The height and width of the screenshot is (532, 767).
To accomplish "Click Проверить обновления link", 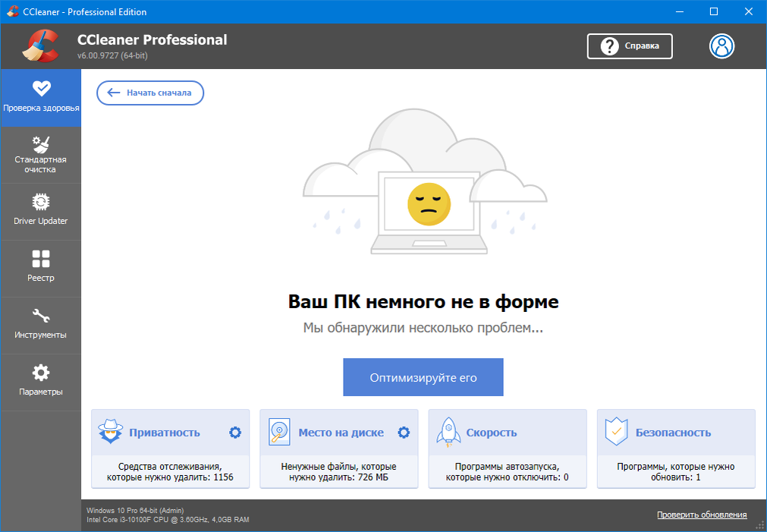I will 702,515.
